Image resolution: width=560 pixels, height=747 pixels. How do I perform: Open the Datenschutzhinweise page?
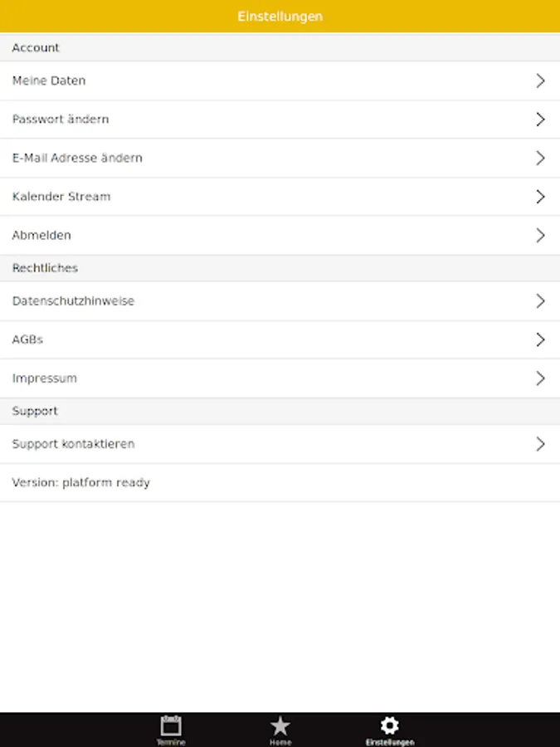73,301
